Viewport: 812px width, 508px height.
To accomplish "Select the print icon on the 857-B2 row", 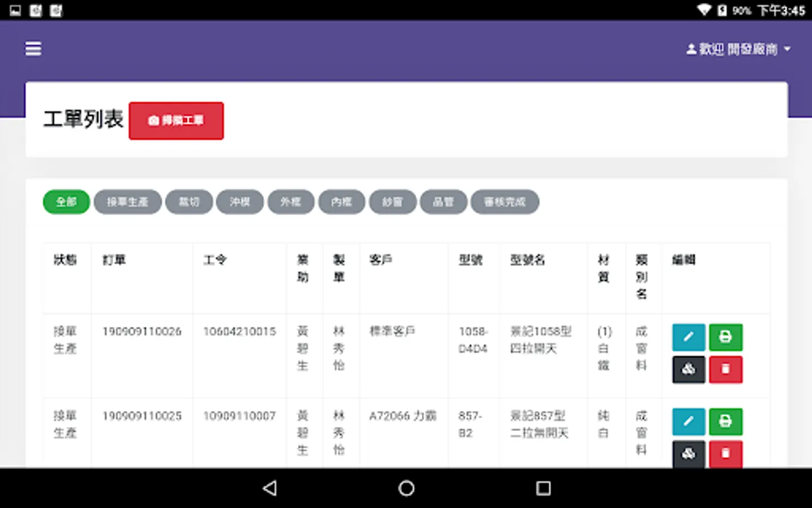I will [726, 422].
